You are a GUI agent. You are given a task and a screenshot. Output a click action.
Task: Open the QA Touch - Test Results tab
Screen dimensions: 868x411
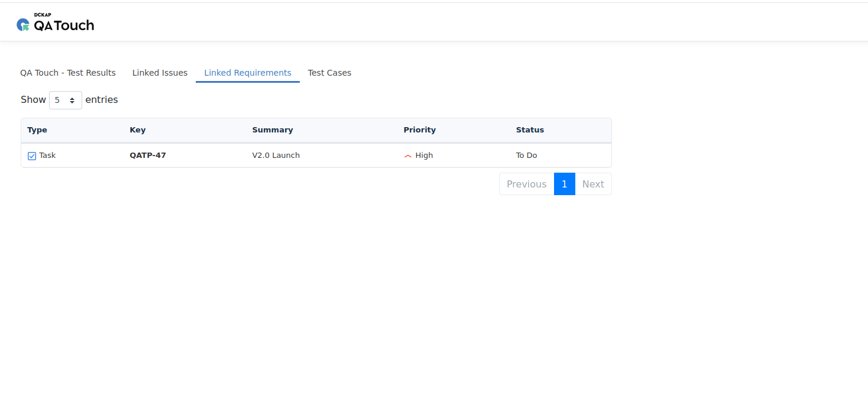pos(68,73)
